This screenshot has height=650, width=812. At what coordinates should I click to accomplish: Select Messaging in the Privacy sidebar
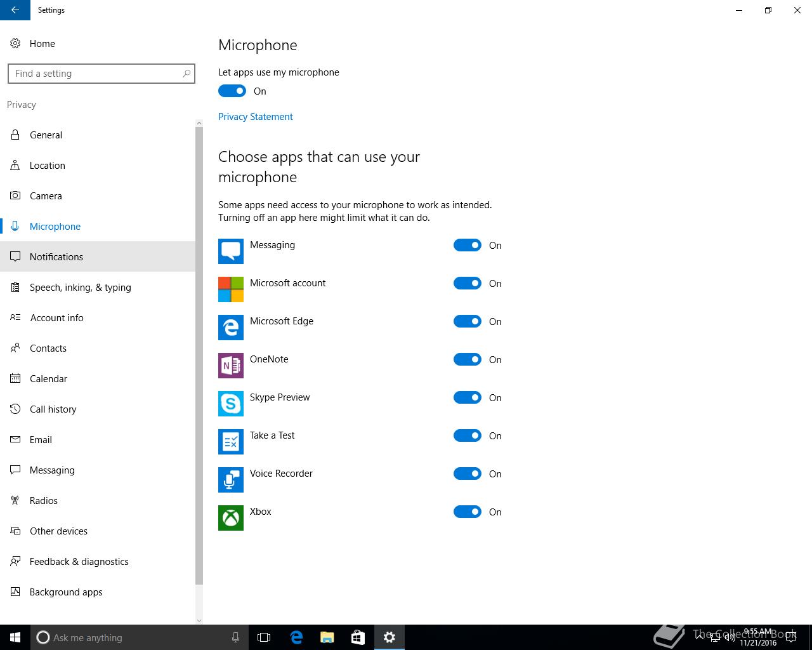pyautogui.click(x=98, y=470)
